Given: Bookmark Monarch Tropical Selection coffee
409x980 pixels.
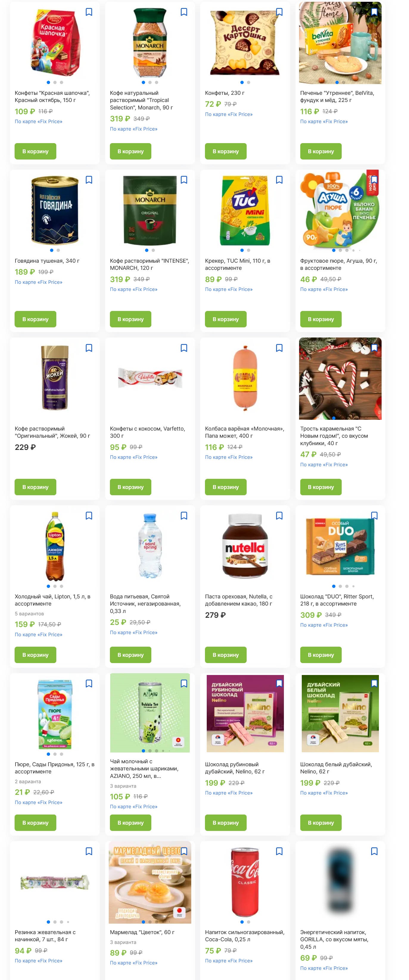Looking at the screenshot, I should [184, 12].
